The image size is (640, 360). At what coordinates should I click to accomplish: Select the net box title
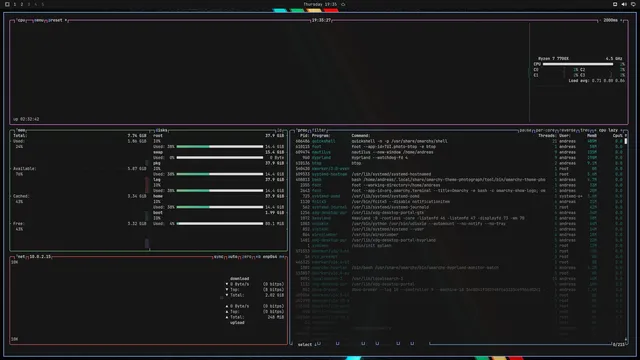(x=21, y=257)
